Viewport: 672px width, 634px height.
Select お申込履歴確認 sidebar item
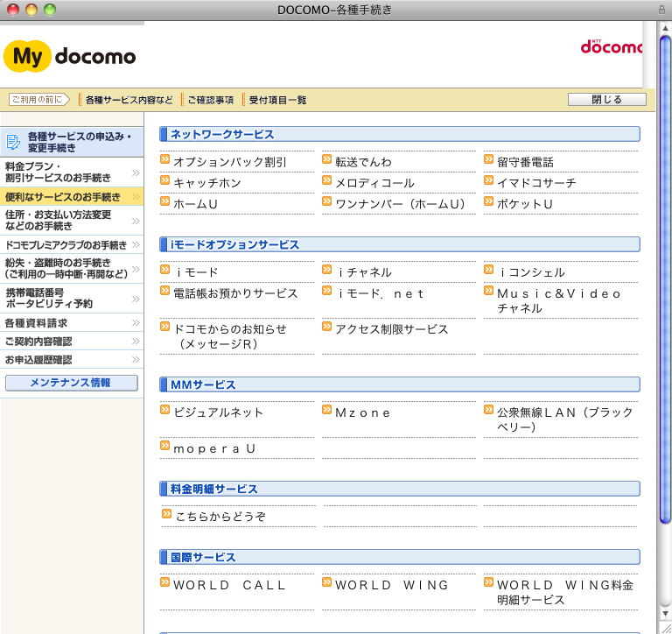72,359
